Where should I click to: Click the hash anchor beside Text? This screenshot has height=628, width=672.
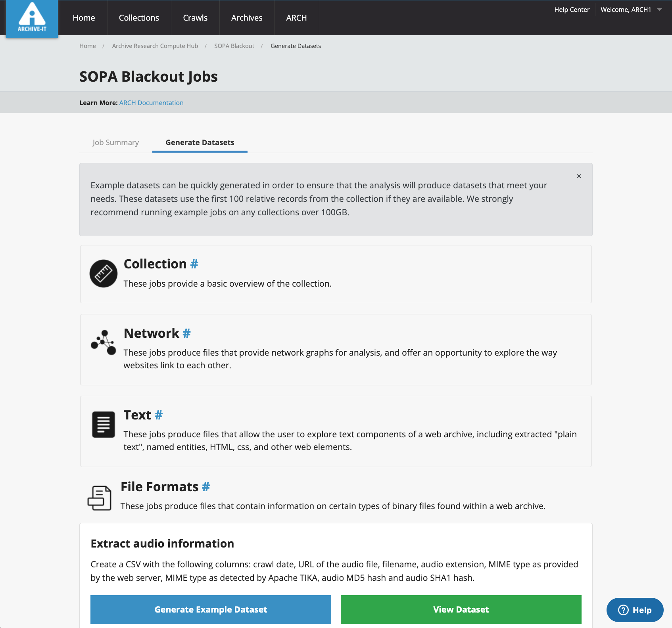[159, 415]
